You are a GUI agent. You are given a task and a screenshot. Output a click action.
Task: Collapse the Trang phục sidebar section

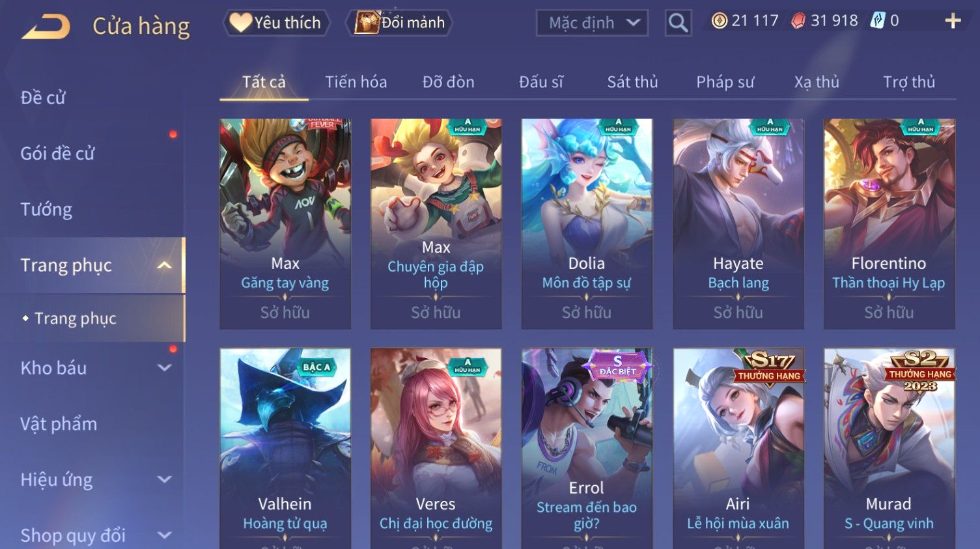coord(165,265)
